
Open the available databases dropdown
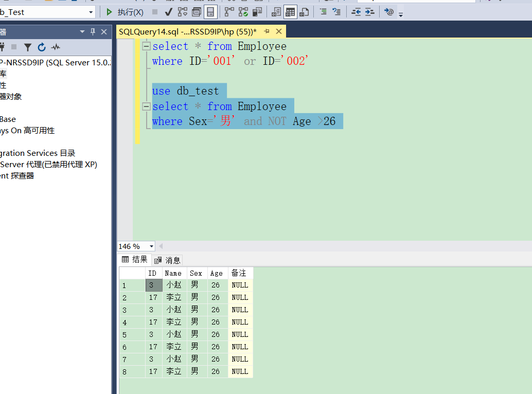(91, 12)
